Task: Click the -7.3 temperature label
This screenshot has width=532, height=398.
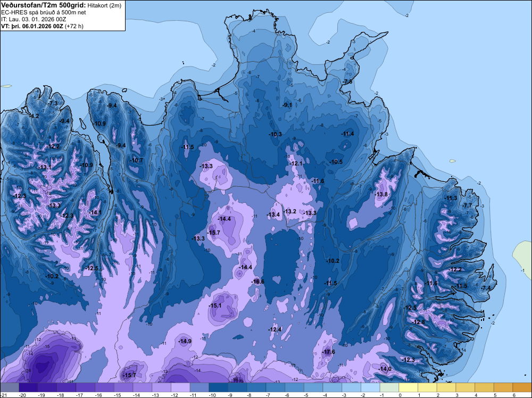Action: 52,103
